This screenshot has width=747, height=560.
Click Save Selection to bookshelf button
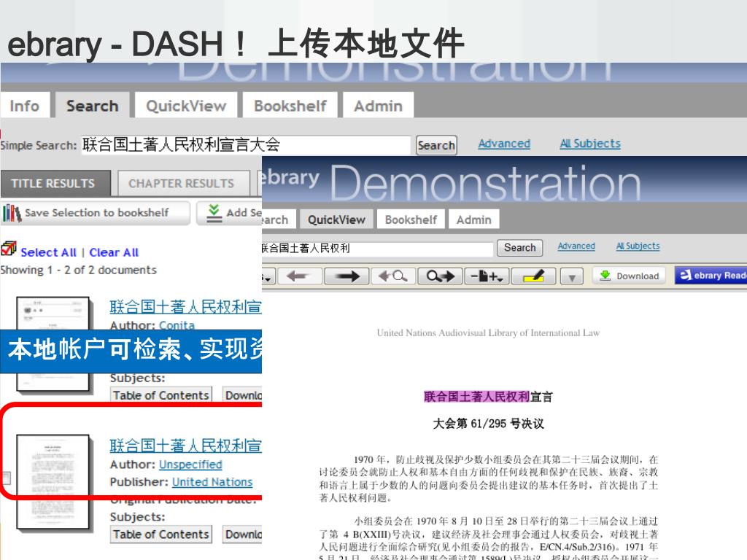96,213
